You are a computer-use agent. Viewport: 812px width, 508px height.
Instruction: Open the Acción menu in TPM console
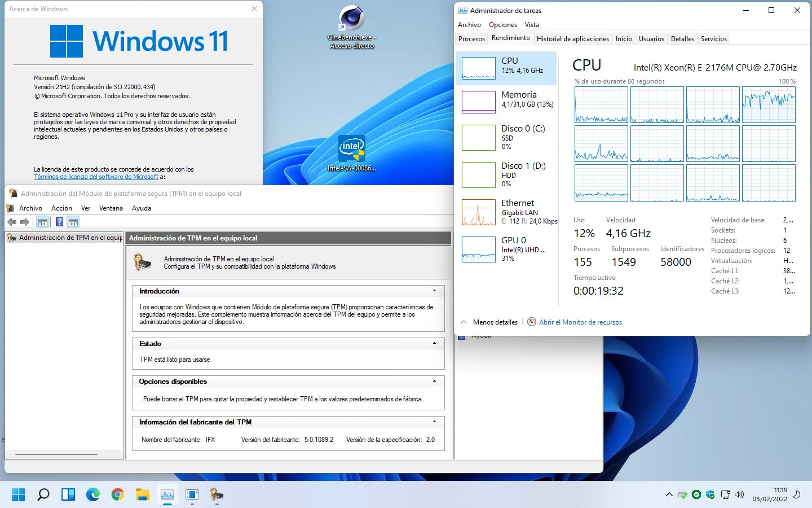coord(61,208)
